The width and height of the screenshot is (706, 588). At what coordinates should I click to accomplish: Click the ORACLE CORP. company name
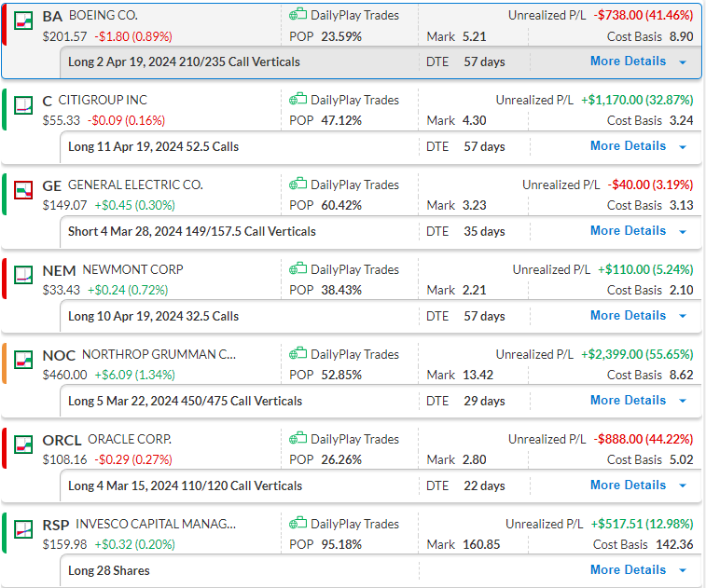point(130,439)
